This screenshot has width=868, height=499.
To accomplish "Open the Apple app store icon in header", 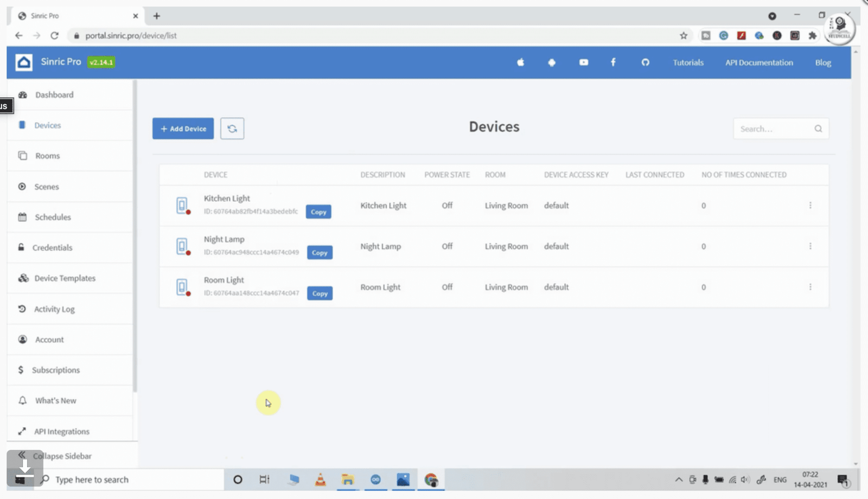I will point(520,62).
